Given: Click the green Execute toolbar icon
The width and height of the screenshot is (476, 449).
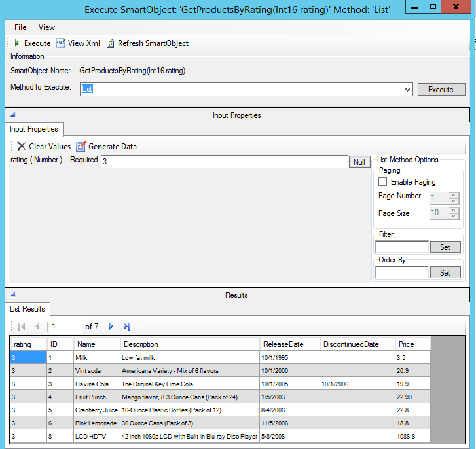Looking at the screenshot, I should (x=17, y=43).
